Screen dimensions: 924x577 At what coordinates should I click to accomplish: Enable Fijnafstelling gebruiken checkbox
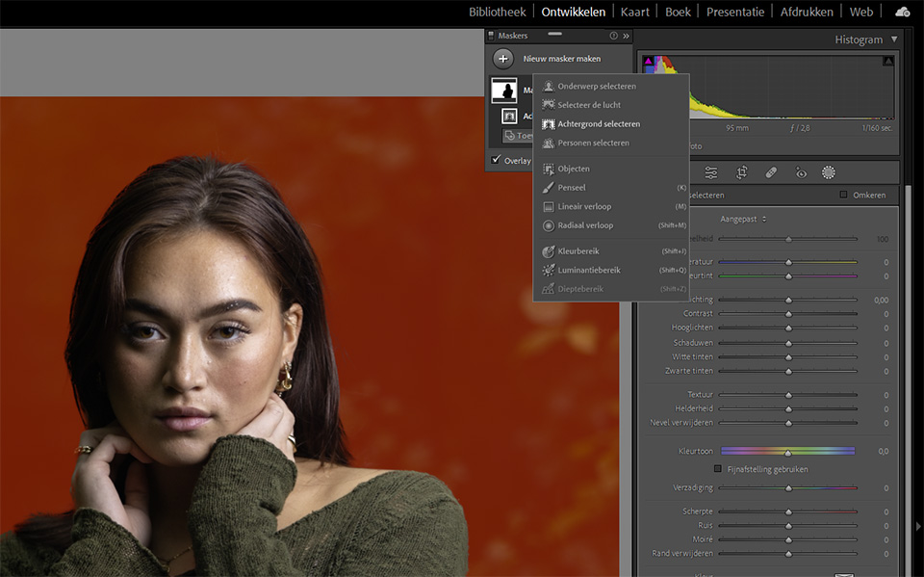(718, 469)
